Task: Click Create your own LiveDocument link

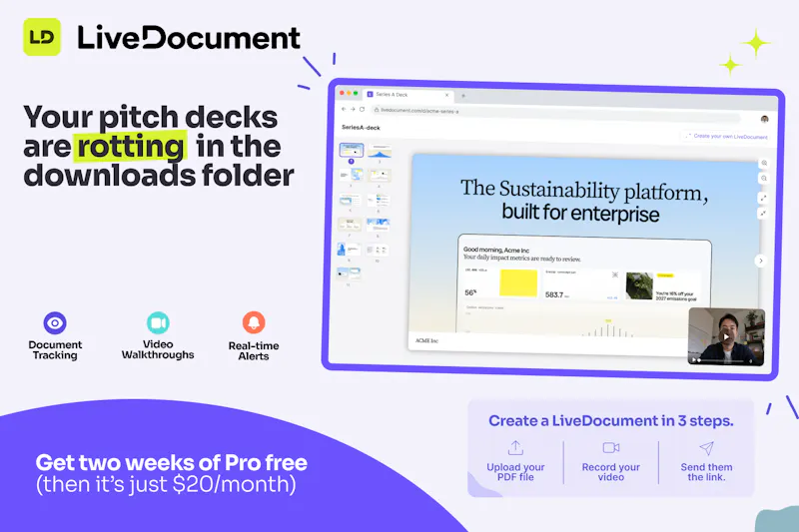Action: [728, 137]
